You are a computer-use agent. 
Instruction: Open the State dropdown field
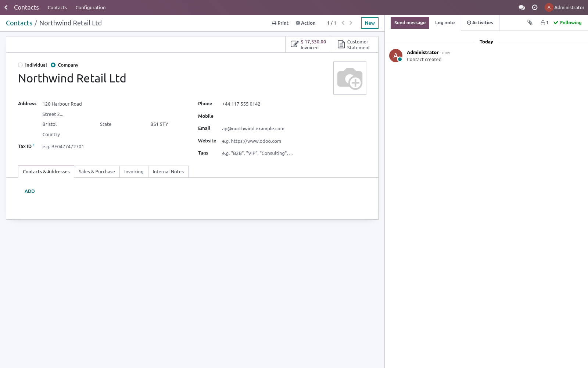tap(122, 124)
